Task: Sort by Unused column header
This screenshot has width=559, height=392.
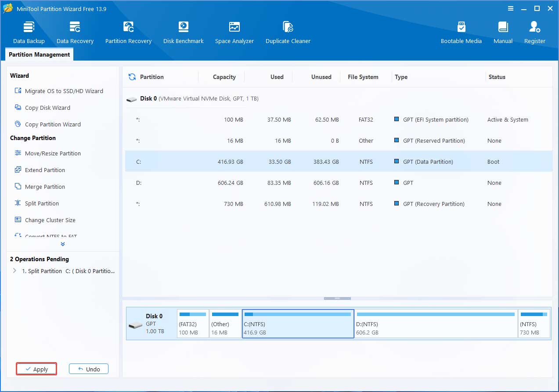Action: (321, 77)
